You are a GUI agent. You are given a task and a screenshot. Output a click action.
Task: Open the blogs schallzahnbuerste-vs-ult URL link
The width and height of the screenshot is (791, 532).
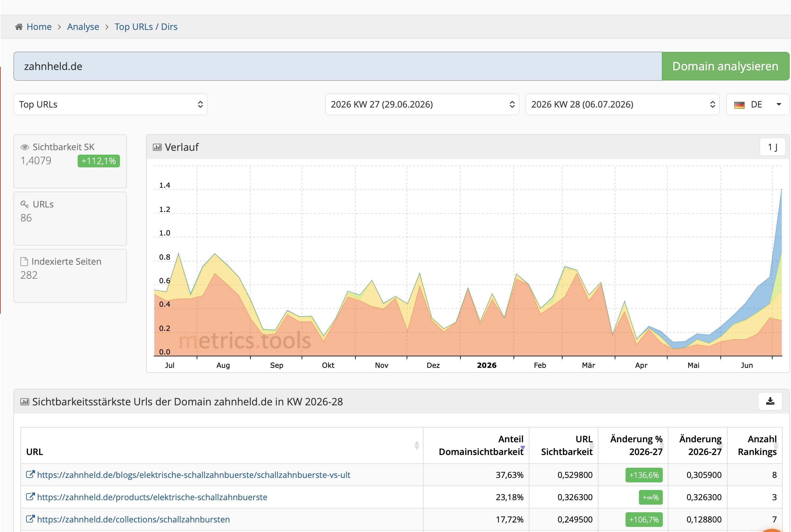point(194,475)
